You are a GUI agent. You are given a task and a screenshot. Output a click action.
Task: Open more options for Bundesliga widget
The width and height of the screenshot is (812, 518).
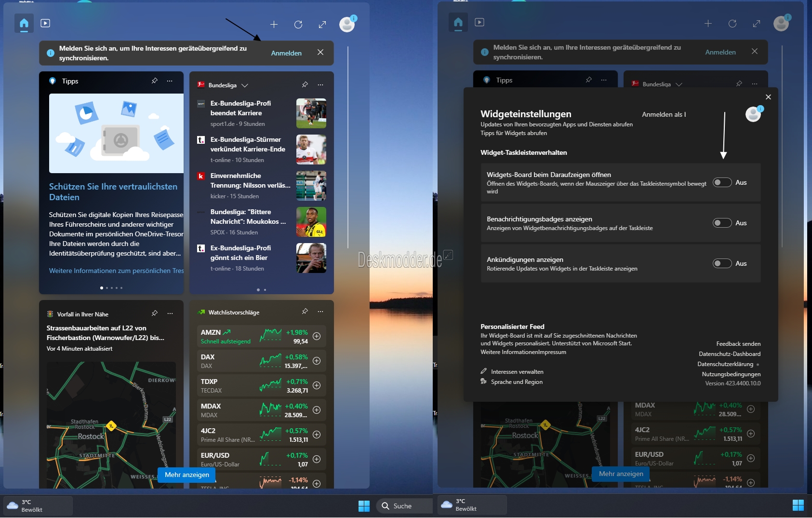(320, 85)
